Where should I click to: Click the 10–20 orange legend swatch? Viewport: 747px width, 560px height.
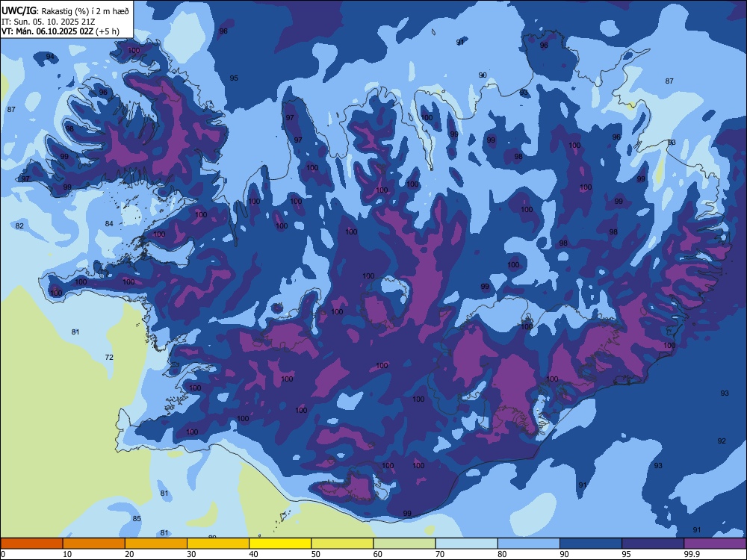tap(94, 544)
